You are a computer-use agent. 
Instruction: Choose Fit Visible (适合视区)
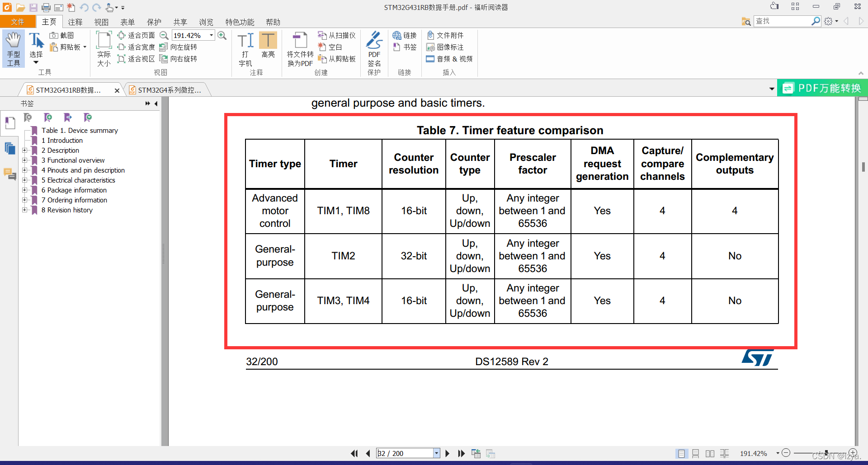[136, 59]
